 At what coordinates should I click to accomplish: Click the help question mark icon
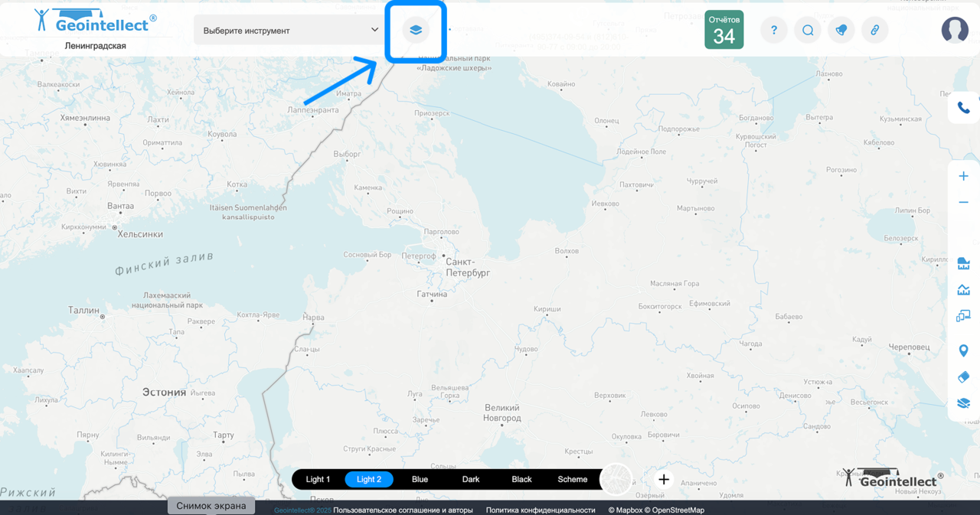[x=774, y=31]
